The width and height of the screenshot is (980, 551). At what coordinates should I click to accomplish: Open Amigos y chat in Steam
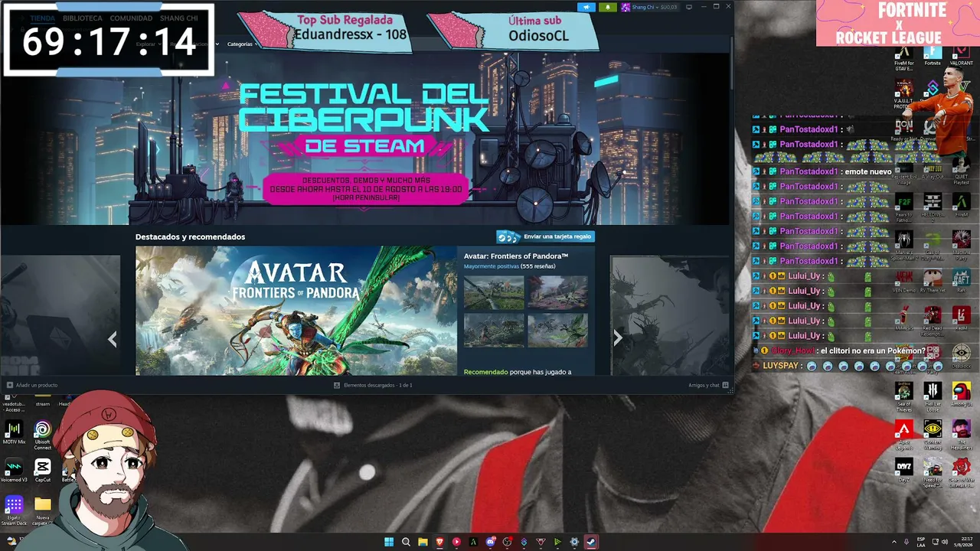[708, 385]
